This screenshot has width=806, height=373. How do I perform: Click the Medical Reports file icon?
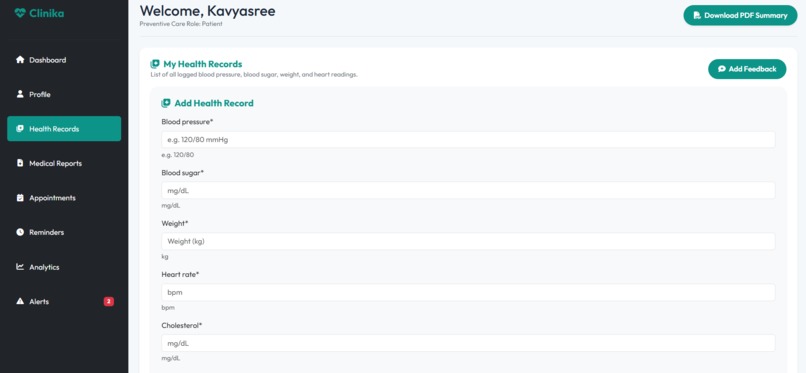pyautogui.click(x=20, y=163)
